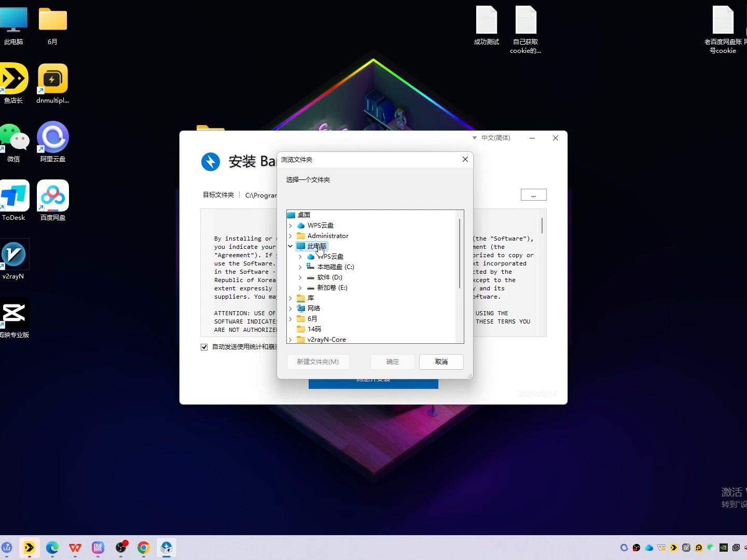
Task: Click OBS tray icon
Action: click(x=637, y=548)
